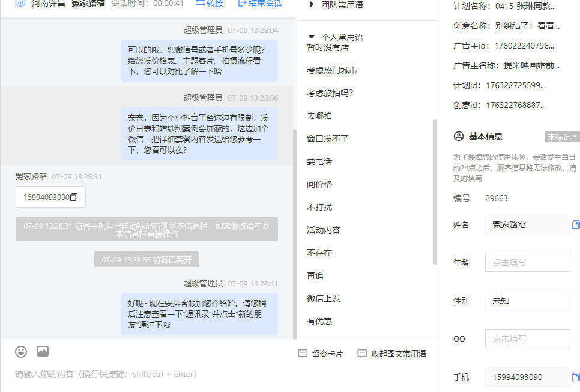Click the 13:28:04 message timestamp

253,31
